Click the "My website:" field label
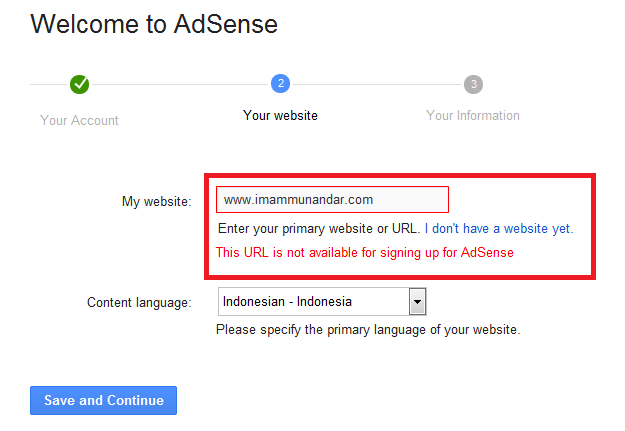This screenshot has width=625, height=431. point(156,202)
